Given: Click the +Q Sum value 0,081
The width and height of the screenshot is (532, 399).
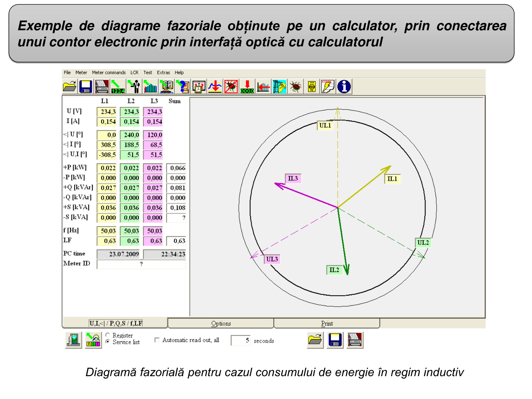Looking at the screenshot, I should point(176,188).
